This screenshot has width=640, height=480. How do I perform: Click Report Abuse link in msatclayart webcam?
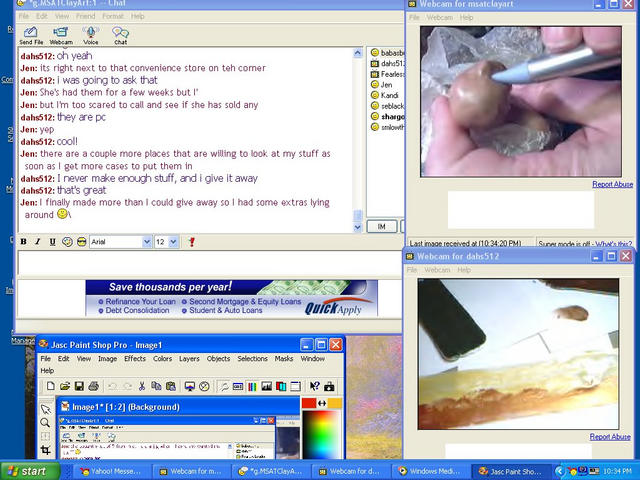(612, 184)
